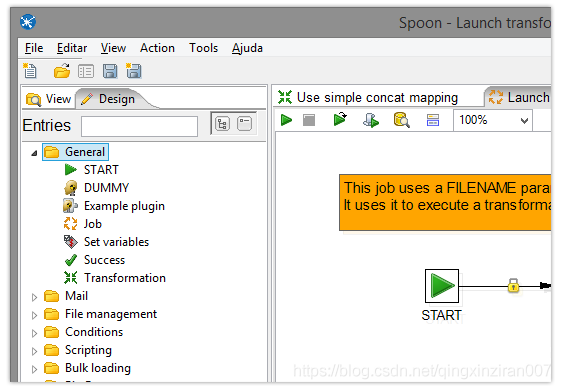Open the View menu

(113, 48)
